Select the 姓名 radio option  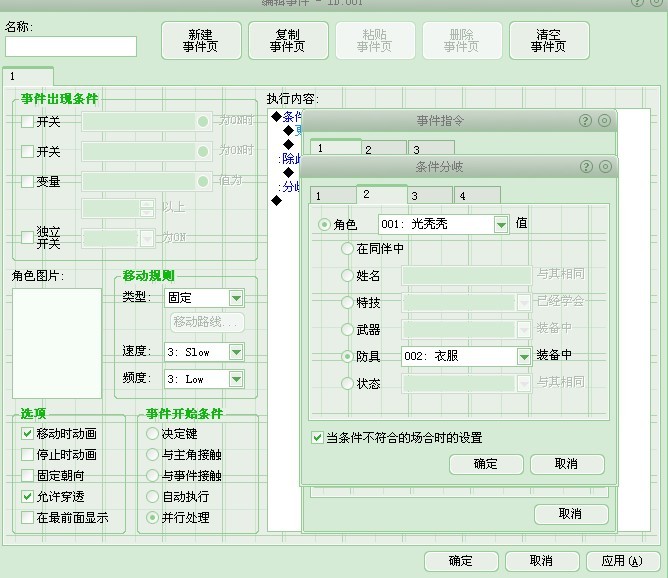[347, 276]
